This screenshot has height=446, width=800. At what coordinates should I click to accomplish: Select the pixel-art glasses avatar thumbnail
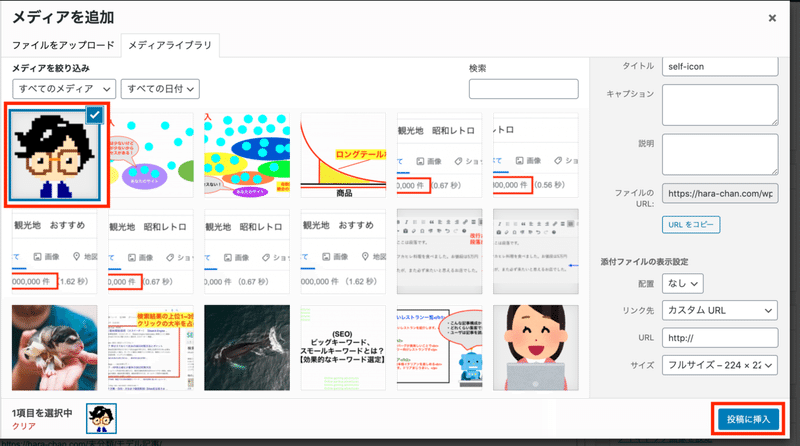(56, 155)
